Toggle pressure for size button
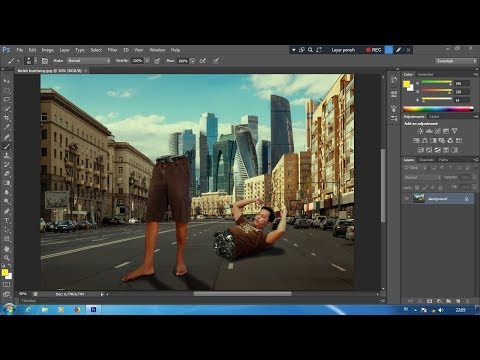The image size is (480, 360). point(216,61)
